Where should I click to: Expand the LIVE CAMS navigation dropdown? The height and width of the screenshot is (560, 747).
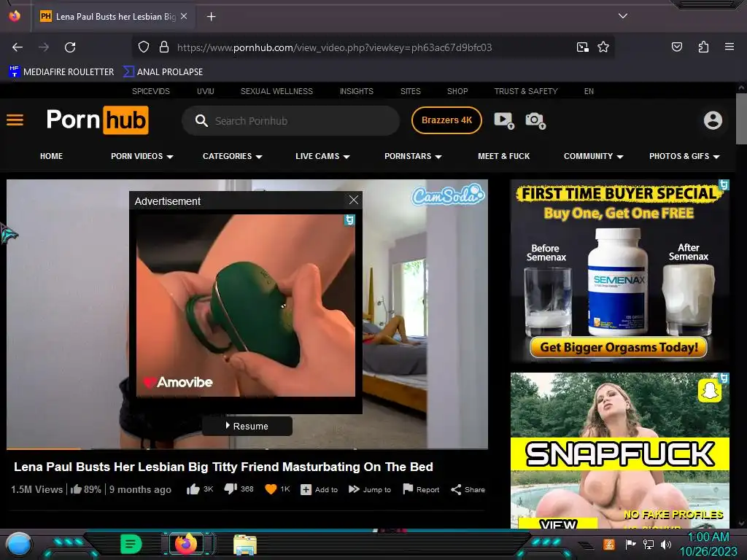[x=322, y=156]
